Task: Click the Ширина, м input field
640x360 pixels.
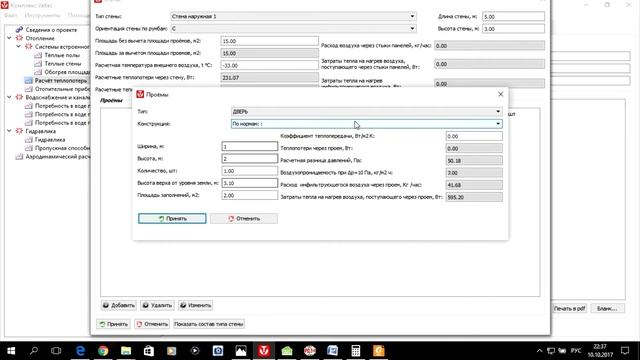Action: [x=249, y=147]
